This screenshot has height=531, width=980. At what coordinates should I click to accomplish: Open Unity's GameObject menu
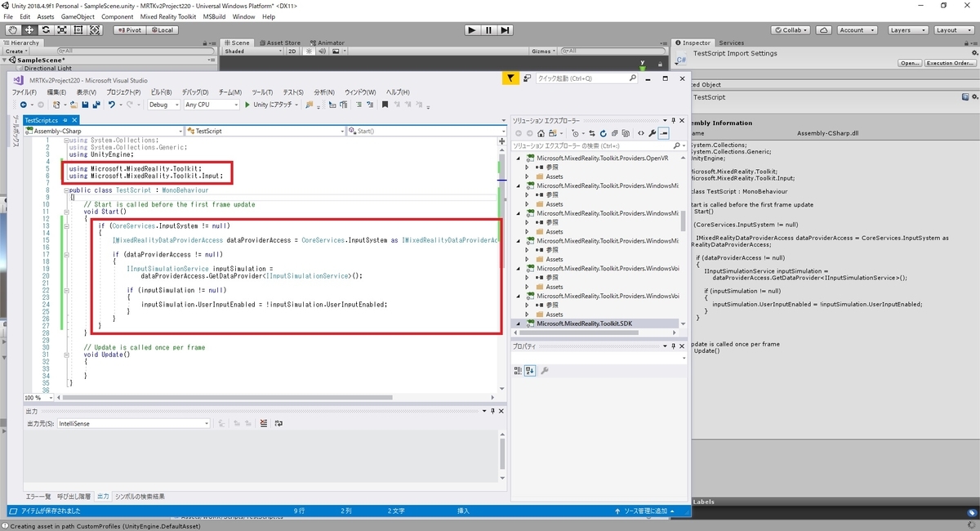click(x=78, y=16)
